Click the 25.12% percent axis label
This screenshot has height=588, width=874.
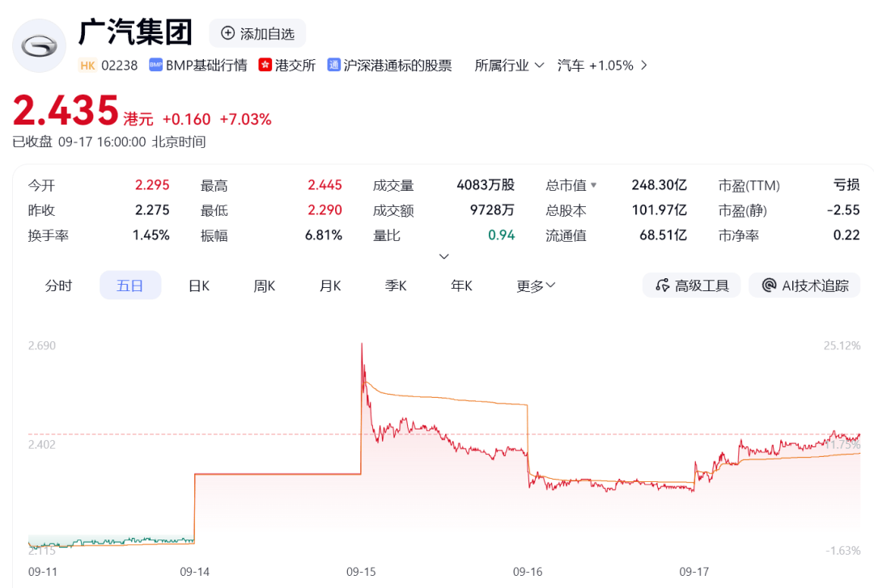[x=842, y=345]
